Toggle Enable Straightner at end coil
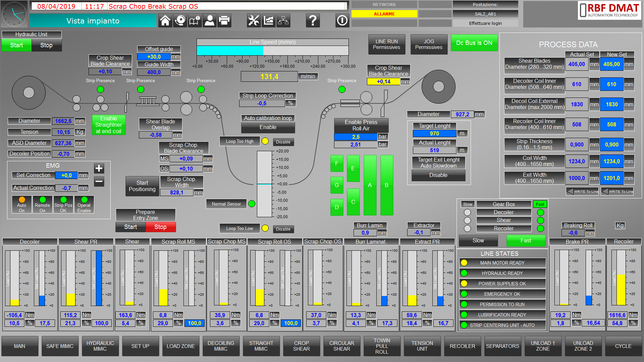Screen dimensions: 644x362 pos(109,125)
